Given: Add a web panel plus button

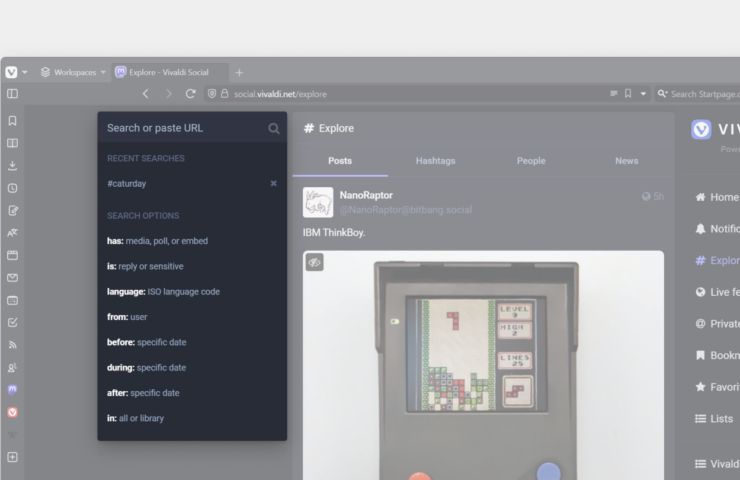Looking at the screenshot, I should click(x=13, y=457).
